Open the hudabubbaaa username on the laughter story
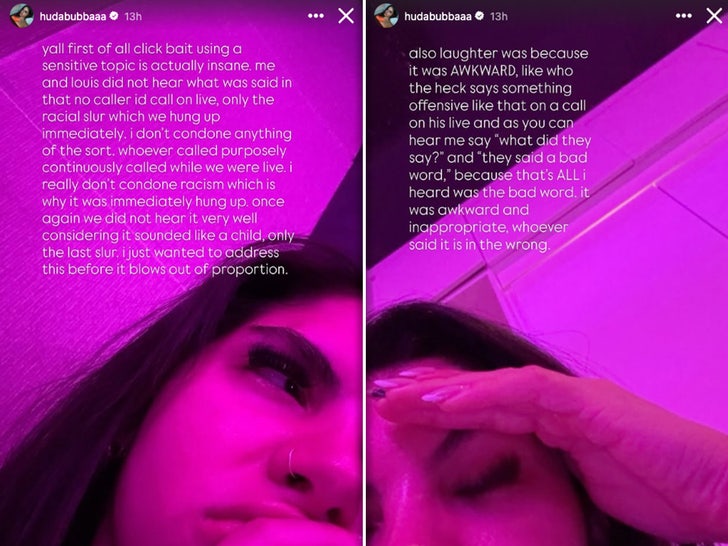 [x=438, y=17]
